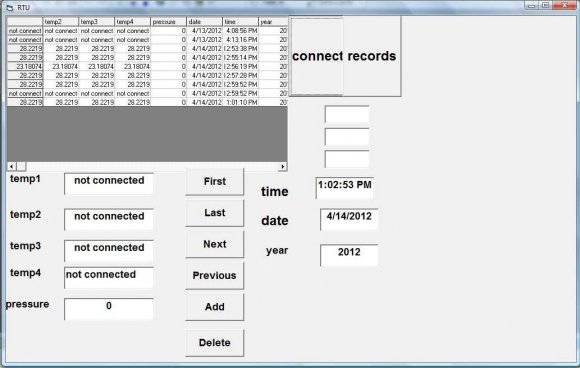
Task: Click the time label beside 1:02:53 PM
Action: pyautogui.click(x=274, y=192)
